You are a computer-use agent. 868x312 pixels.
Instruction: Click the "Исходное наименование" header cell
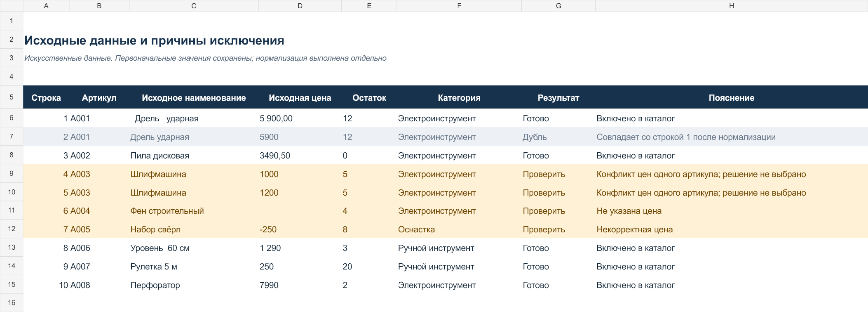194,98
